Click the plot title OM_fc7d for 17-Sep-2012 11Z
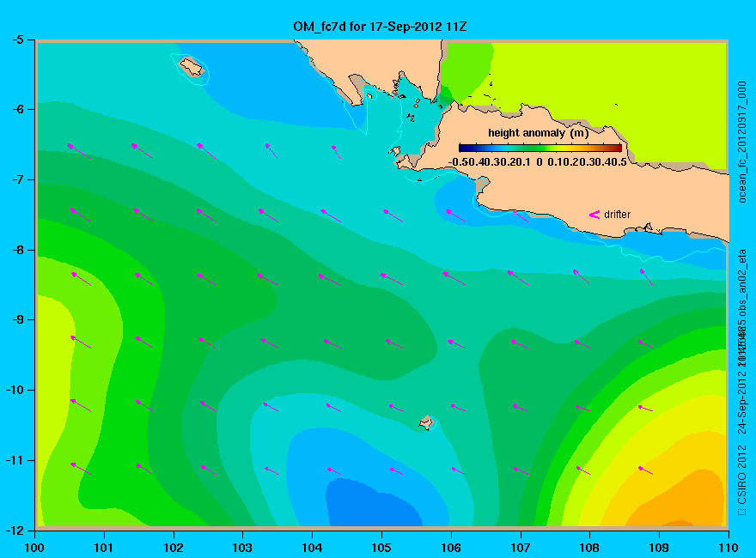Image resolution: width=756 pixels, height=558 pixels. pyautogui.click(x=380, y=27)
